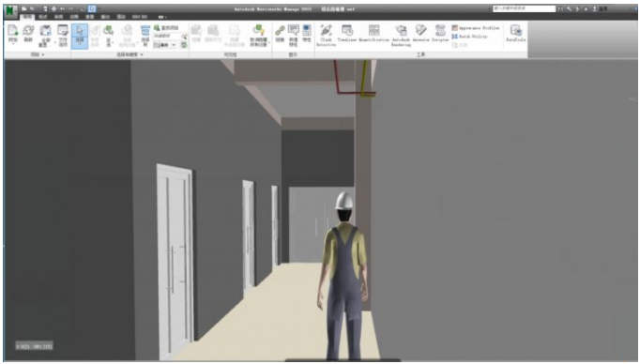Switch to the View ribbon tab

[90, 17]
